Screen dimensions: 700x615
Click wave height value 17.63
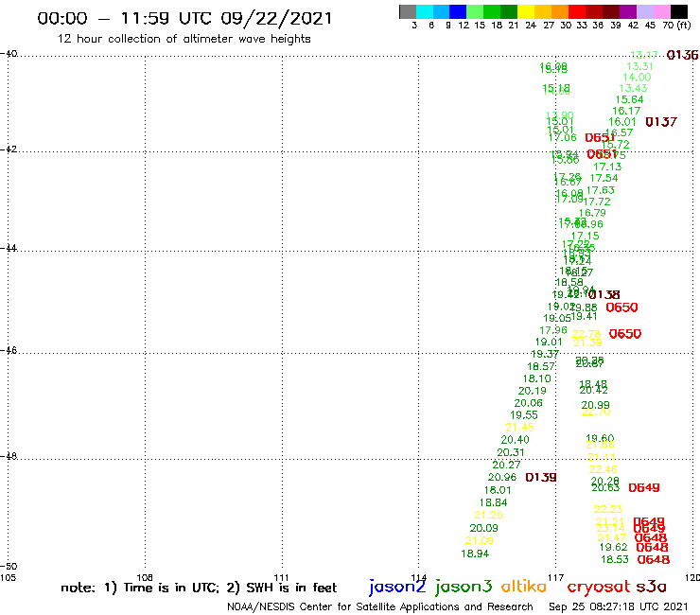pos(601,190)
